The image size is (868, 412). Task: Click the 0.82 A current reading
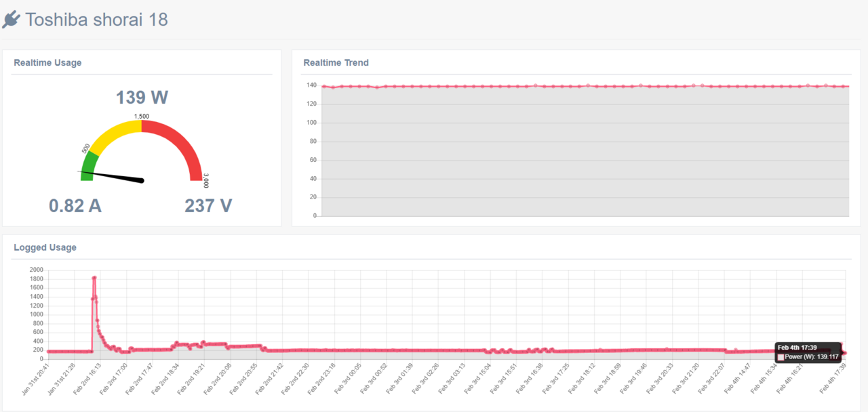[75, 205]
